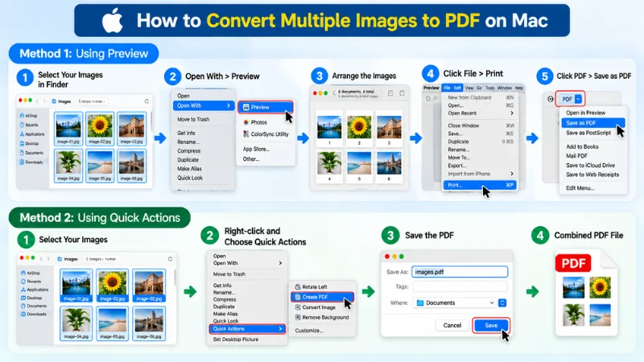This screenshot has width=644, height=362.
Task: Click the share icon in the Arrange the Images toolbar
Action: [390, 93]
